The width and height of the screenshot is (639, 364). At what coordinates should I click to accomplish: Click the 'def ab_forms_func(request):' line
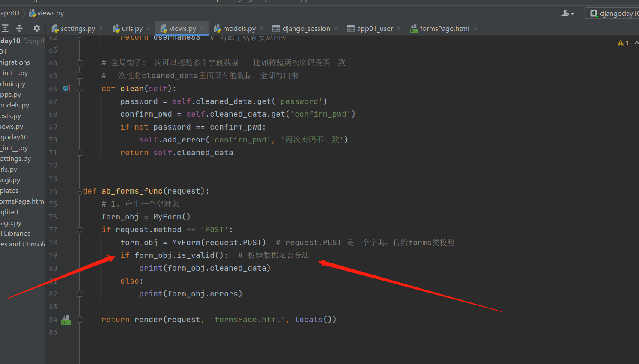click(x=146, y=191)
